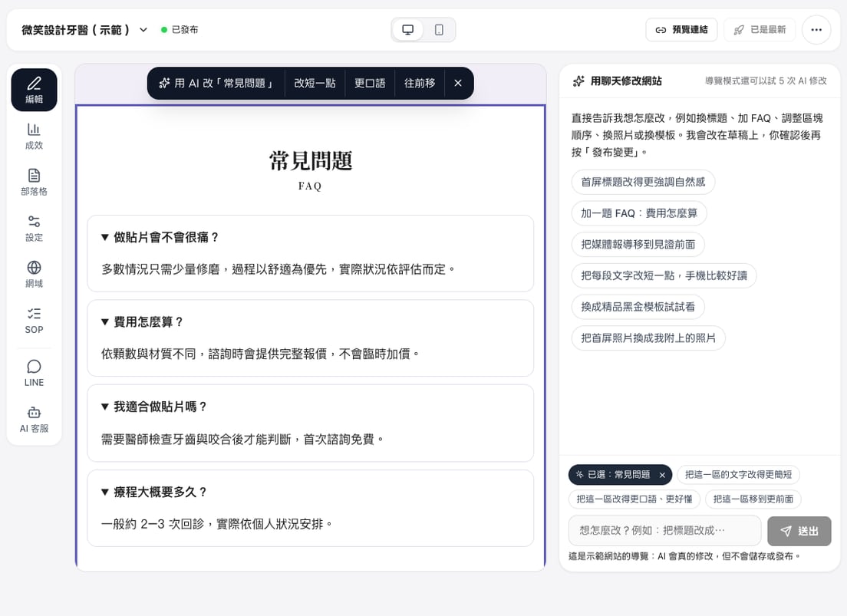
Task: Click the sparkle icon beside 用聊天修改網站
Action: (578, 81)
